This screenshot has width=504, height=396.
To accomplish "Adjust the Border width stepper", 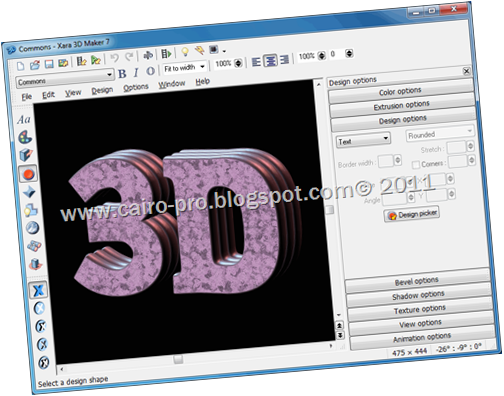I will [398, 160].
